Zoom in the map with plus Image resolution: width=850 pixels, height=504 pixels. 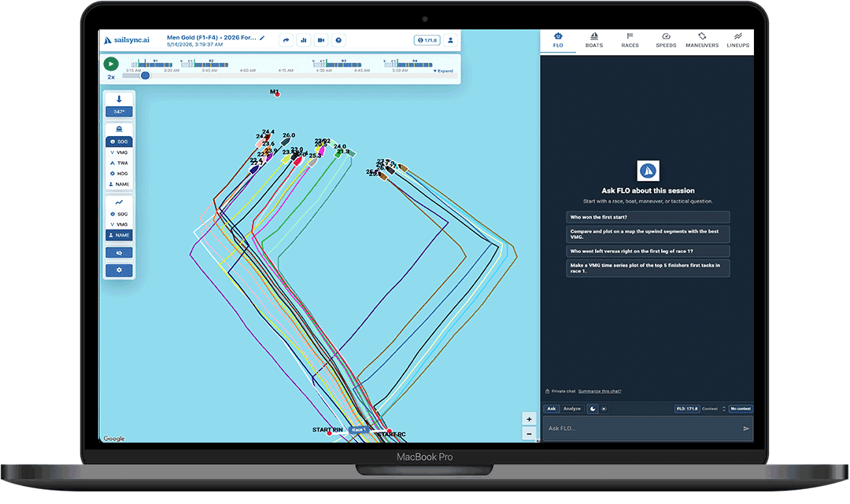529,419
